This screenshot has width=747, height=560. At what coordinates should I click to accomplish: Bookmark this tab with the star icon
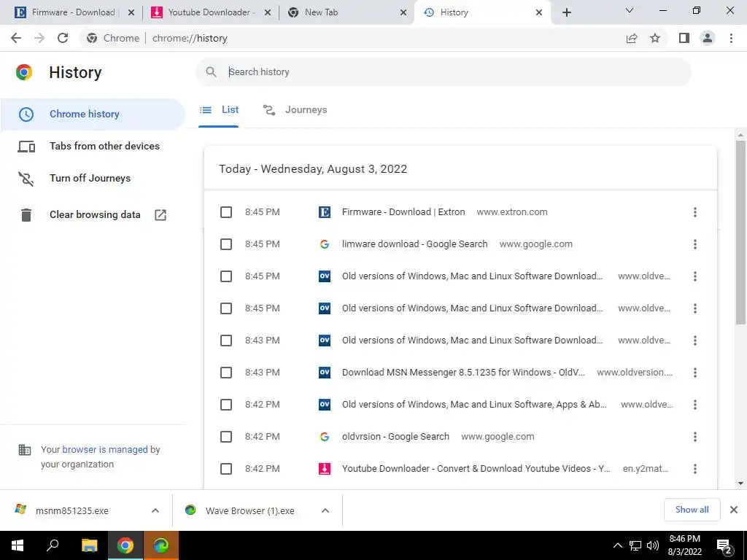655,38
